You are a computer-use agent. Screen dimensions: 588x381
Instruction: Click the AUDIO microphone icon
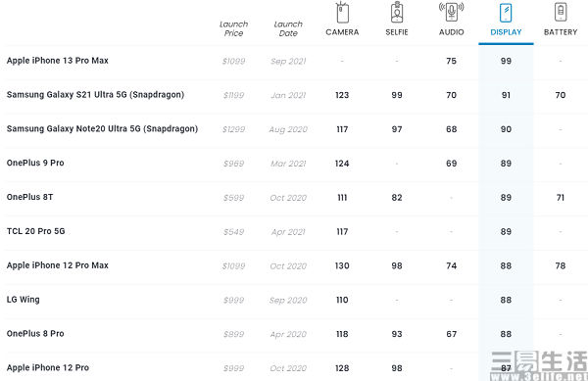tap(452, 12)
